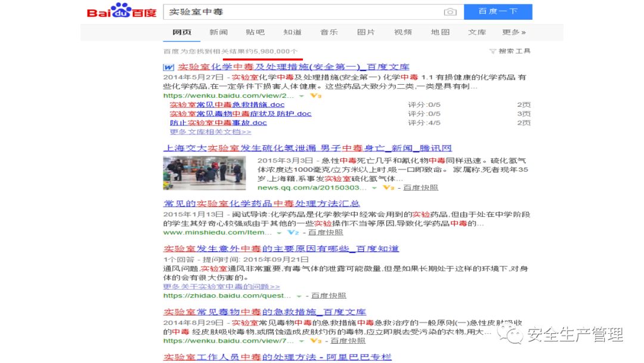Screen dimensions: 644x363
Task: Click 更多文库相关文档>> link
Action: coord(210,132)
